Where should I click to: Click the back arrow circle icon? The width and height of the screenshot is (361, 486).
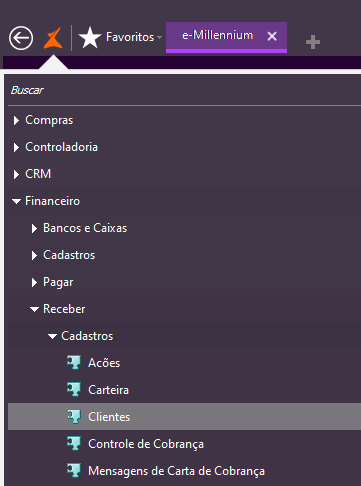tap(21, 38)
